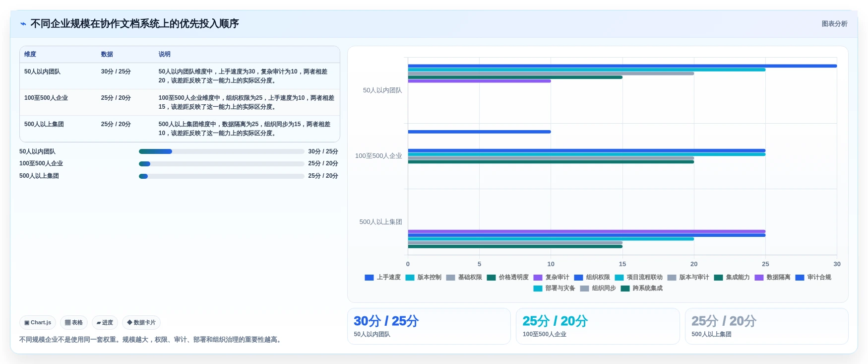Click the 100至500人企业 chart axis label
The height and width of the screenshot is (364, 868).
[378, 156]
